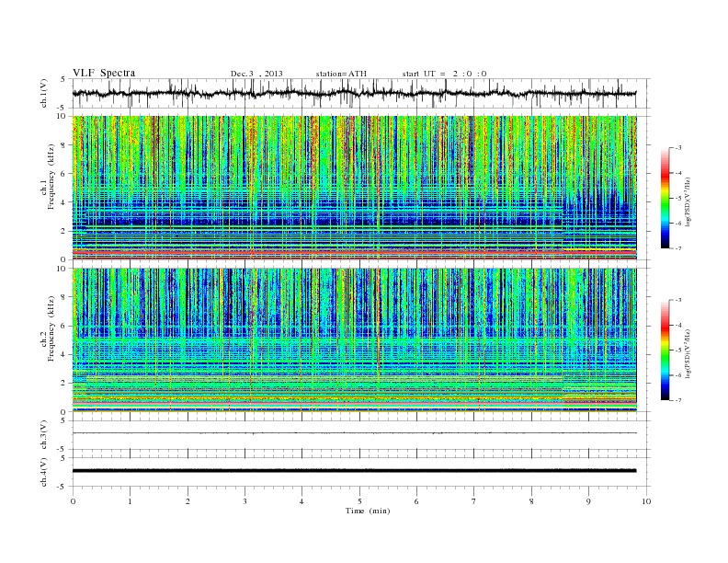
Task: Click the ch.1 spectrogram panel
Action: click(355, 188)
